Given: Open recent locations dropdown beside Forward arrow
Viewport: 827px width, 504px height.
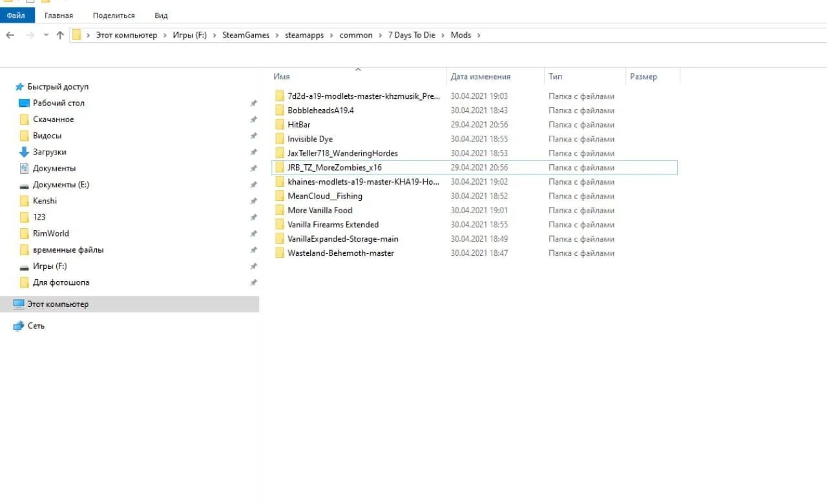Looking at the screenshot, I should pos(46,35).
